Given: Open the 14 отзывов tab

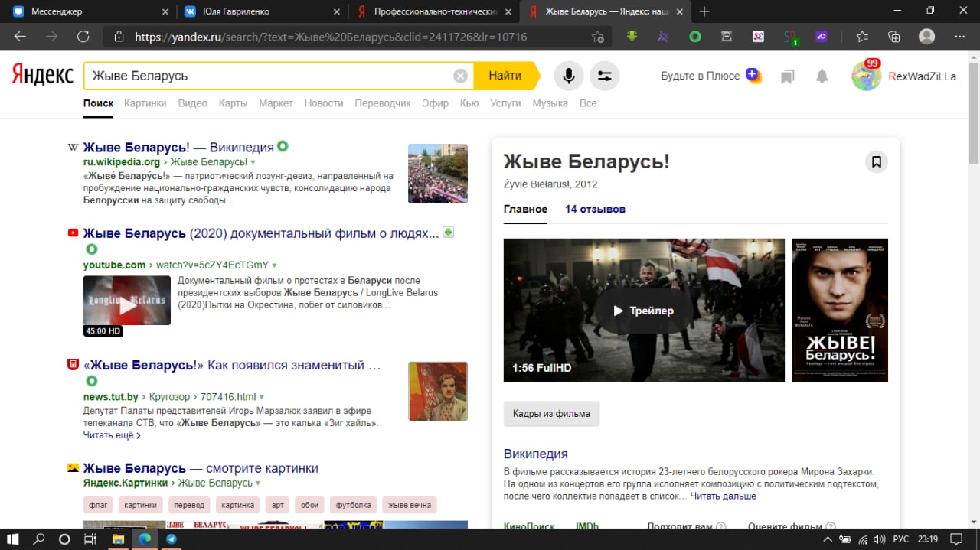Looking at the screenshot, I should tap(595, 209).
